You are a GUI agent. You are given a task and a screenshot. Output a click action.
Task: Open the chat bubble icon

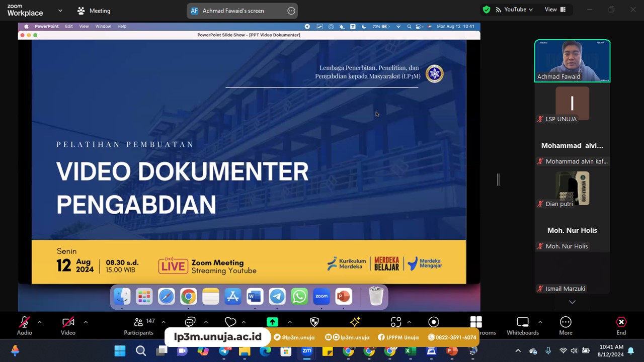[x=190, y=322]
